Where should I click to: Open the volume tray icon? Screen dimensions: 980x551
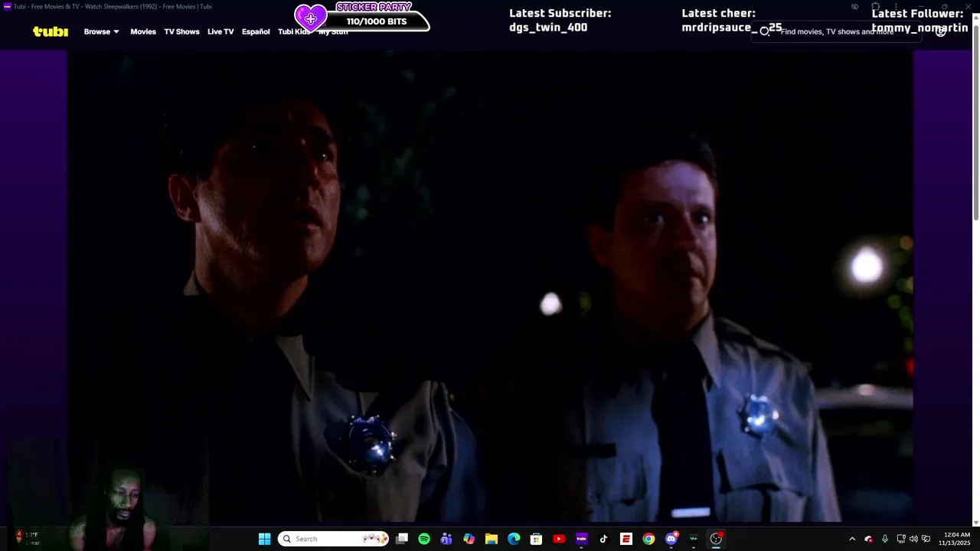(x=913, y=539)
